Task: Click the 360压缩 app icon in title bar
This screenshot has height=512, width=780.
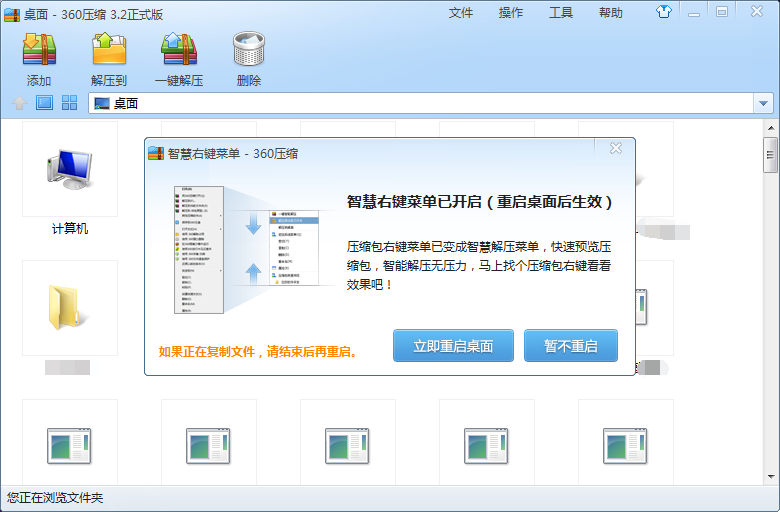Action: [x=12, y=14]
